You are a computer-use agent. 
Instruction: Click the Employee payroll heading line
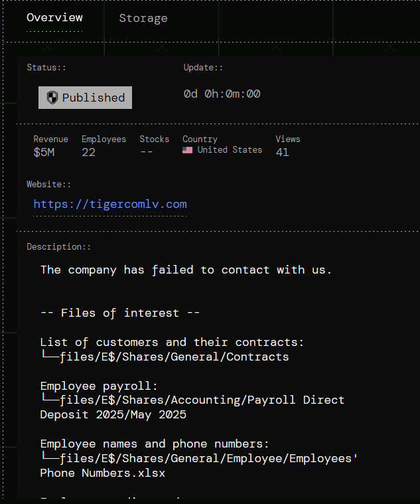[99, 386]
